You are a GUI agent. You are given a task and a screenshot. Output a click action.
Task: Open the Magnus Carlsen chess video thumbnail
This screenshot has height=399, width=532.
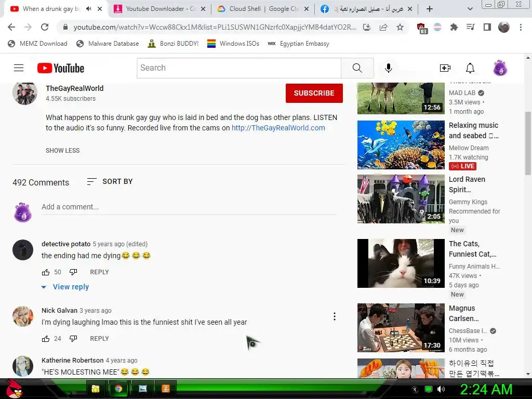point(401,328)
